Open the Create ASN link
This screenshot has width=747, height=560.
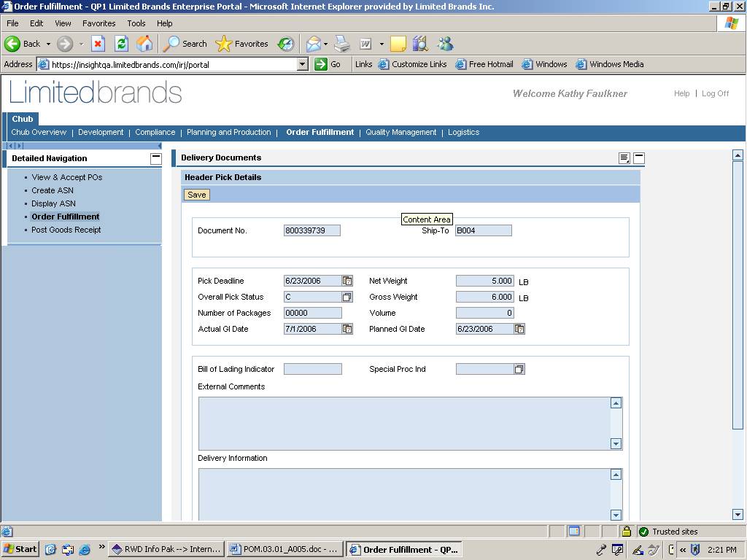[53, 190]
